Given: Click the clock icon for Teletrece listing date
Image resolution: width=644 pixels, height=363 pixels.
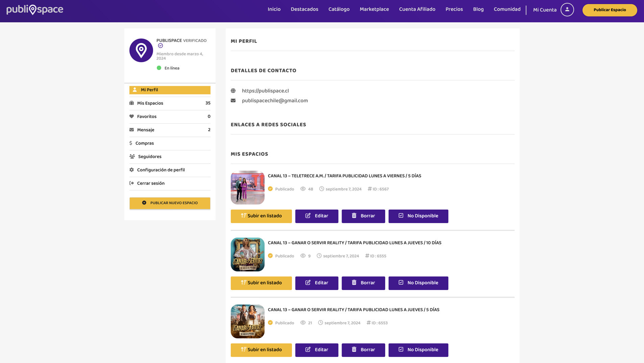Looking at the screenshot, I should 322,189.
